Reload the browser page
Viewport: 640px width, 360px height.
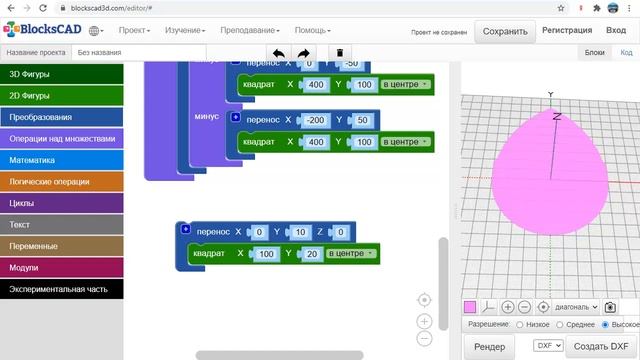pos(43,8)
